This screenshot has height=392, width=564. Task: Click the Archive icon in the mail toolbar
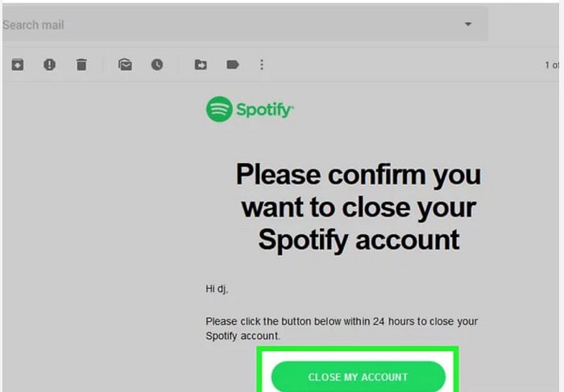(17, 65)
